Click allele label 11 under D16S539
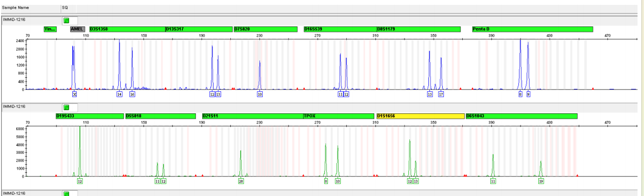The width and height of the screenshot is (644, 196). coord(340,94)
